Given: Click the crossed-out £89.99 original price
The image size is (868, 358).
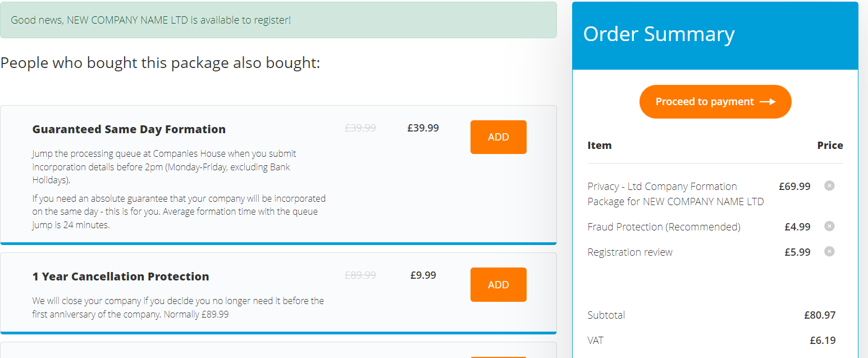Looking at the screenshot, I should pos(360,275).
